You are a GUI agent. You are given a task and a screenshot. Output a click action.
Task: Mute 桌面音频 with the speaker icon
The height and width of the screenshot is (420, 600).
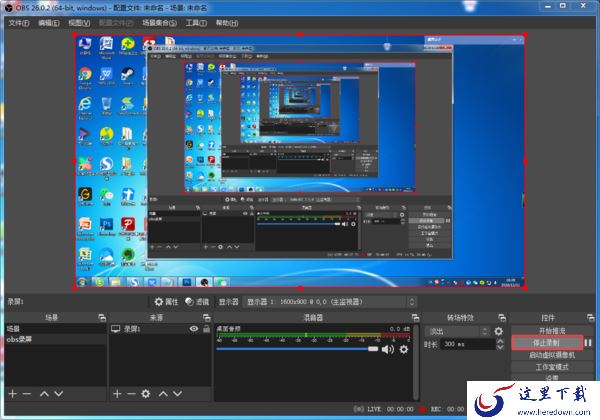click(x=388, y=349)
